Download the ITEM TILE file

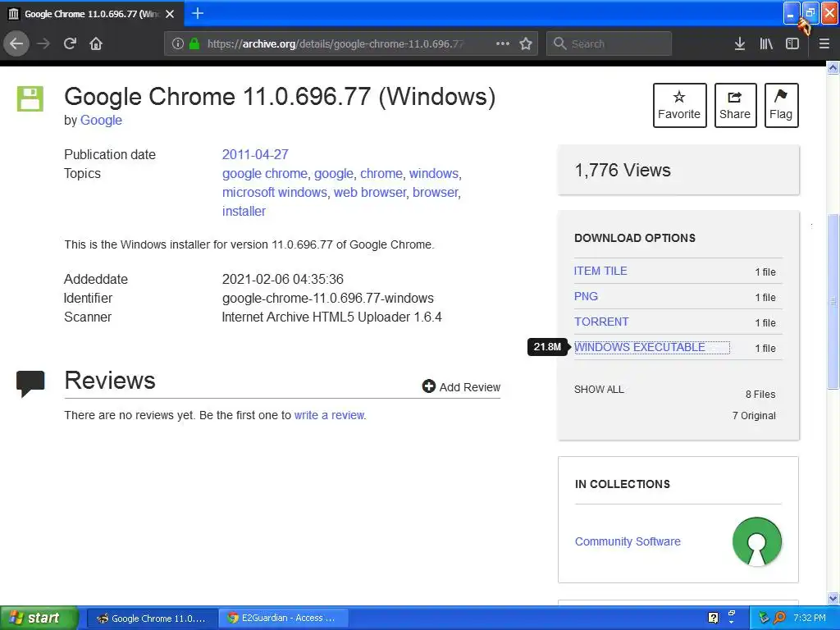tap(600, 271)
